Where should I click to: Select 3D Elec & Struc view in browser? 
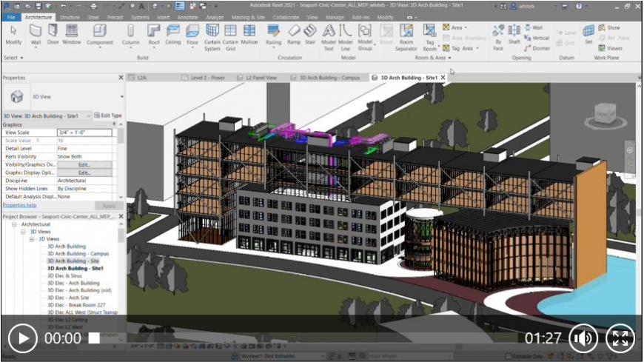[65, 275]
